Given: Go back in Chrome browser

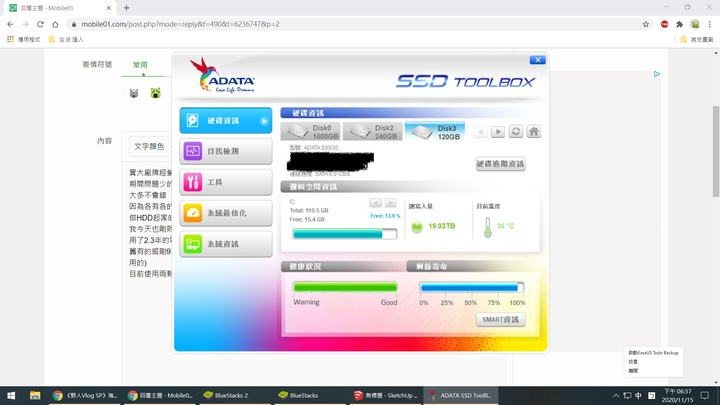Looking at the screenshot, I should [x=11, y=24].
